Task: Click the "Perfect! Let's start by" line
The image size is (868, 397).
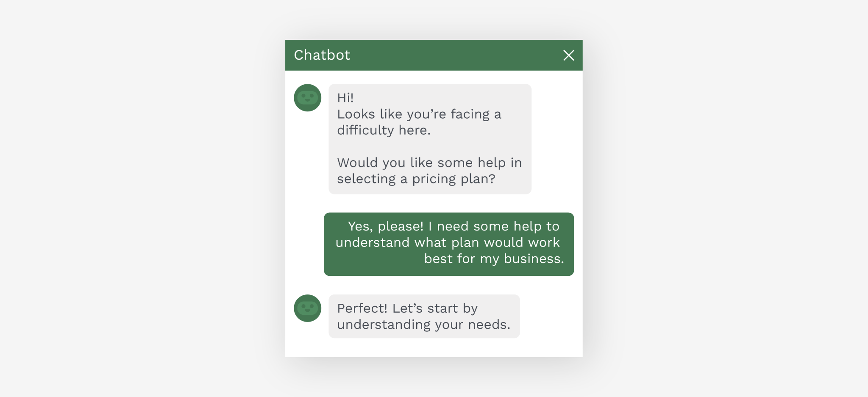Action: click(407, 308)
